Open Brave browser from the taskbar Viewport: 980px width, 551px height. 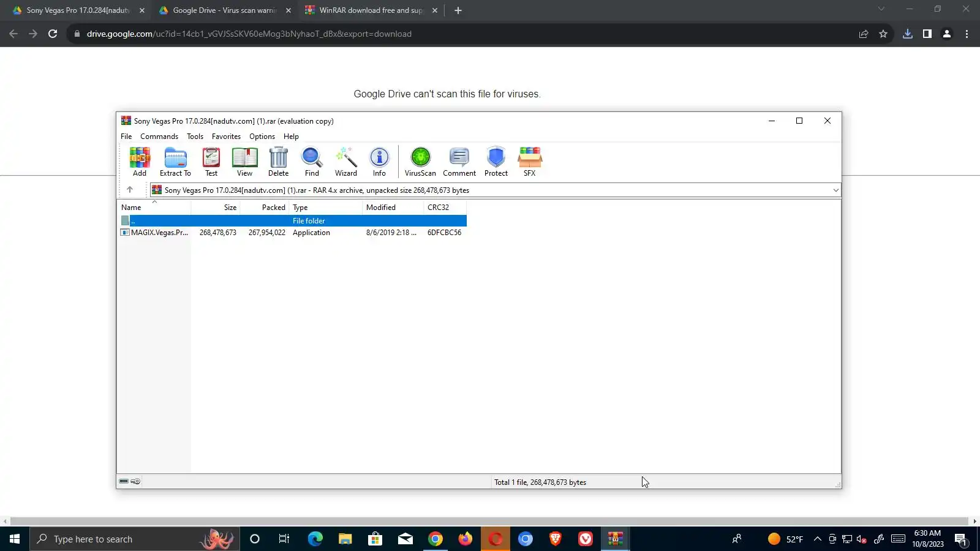coord(556,539)
